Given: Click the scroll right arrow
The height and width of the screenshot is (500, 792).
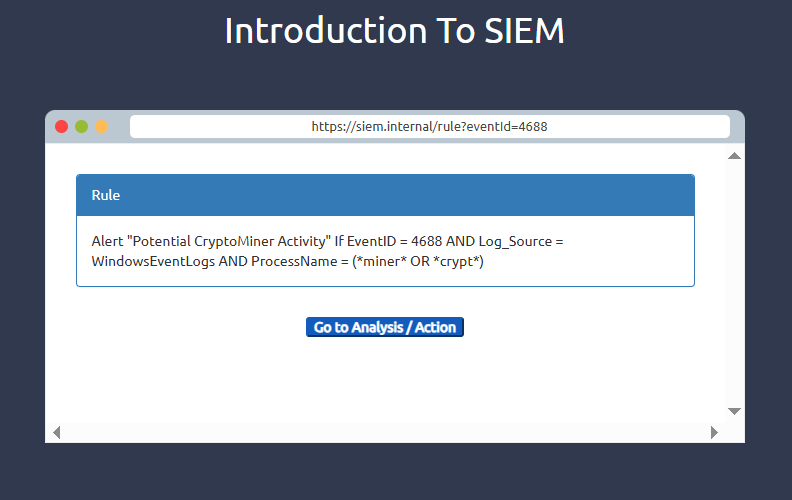Looking at the screenshot, I should pyautogui.click(x=714, y=432).
